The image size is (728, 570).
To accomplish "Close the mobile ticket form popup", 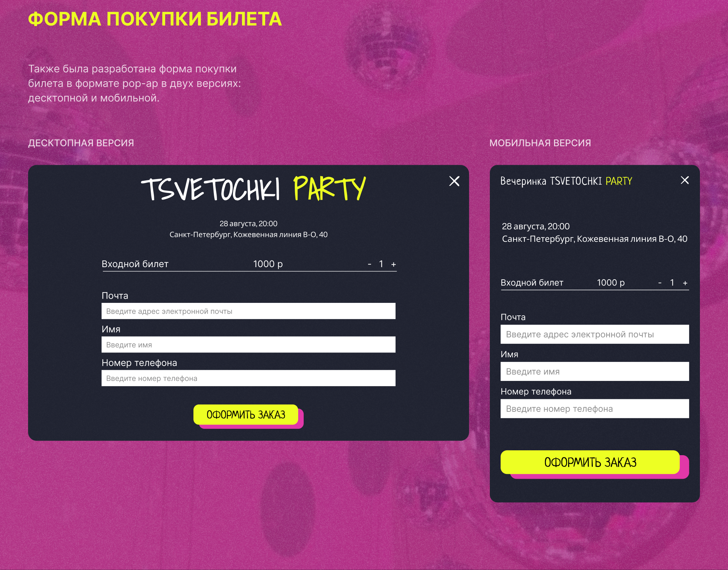I will [x=685, y=180].
